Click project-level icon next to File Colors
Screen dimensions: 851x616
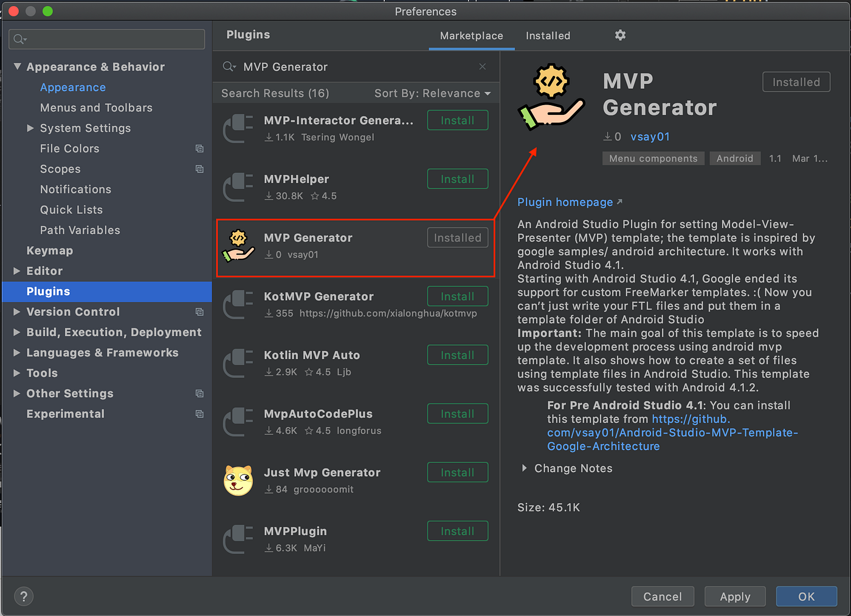click(199, 149)
